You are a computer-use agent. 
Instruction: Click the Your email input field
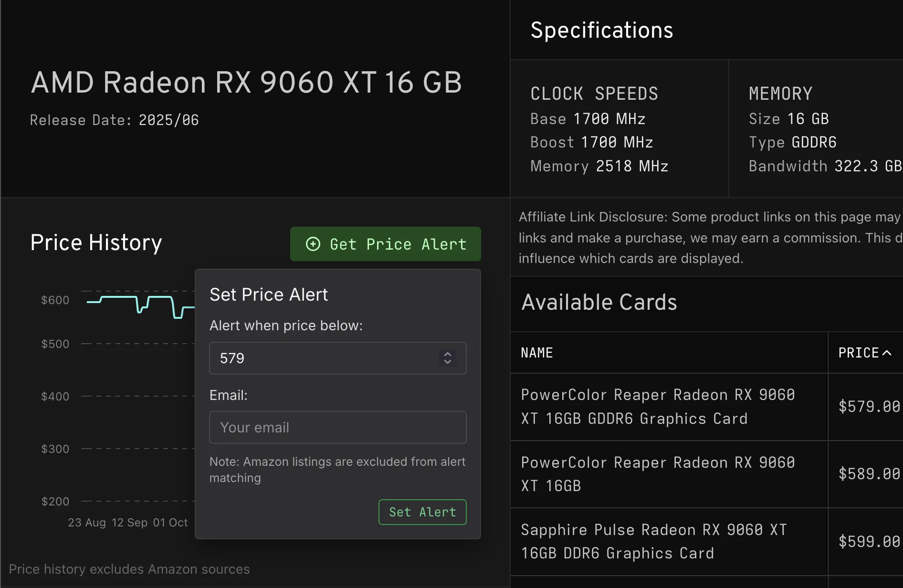click(x=337, y=427)
